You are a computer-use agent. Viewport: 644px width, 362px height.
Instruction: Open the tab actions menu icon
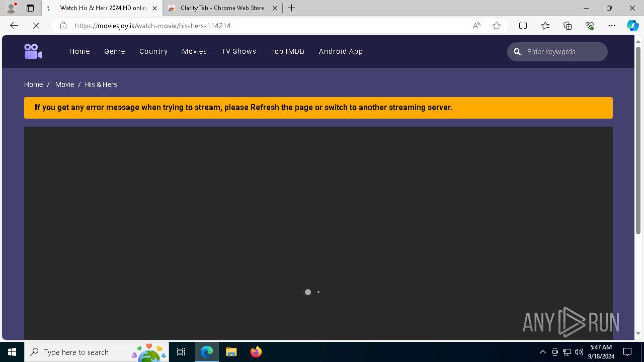pos(30,8)
